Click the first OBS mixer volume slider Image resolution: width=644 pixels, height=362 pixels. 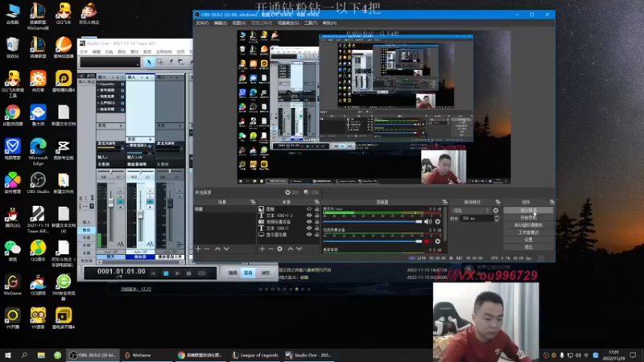point(373,222)
